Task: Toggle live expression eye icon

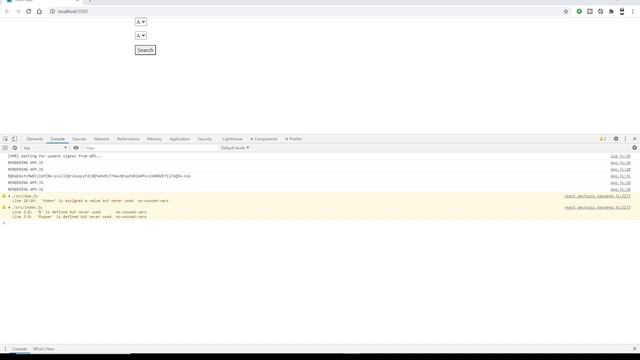Action: tap(76, 148)
